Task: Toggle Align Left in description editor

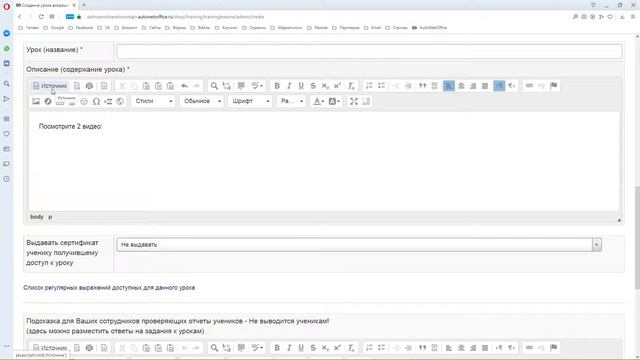Action: [449, 86]
